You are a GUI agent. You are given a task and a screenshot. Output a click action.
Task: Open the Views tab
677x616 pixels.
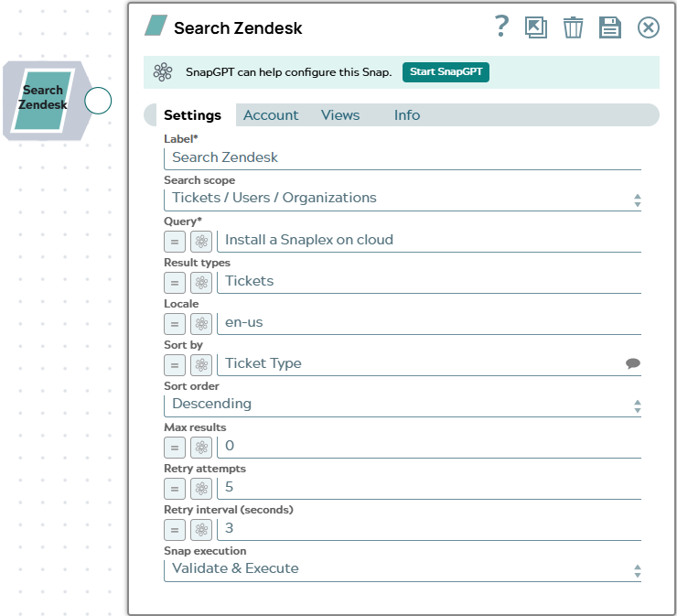point(340,115)
